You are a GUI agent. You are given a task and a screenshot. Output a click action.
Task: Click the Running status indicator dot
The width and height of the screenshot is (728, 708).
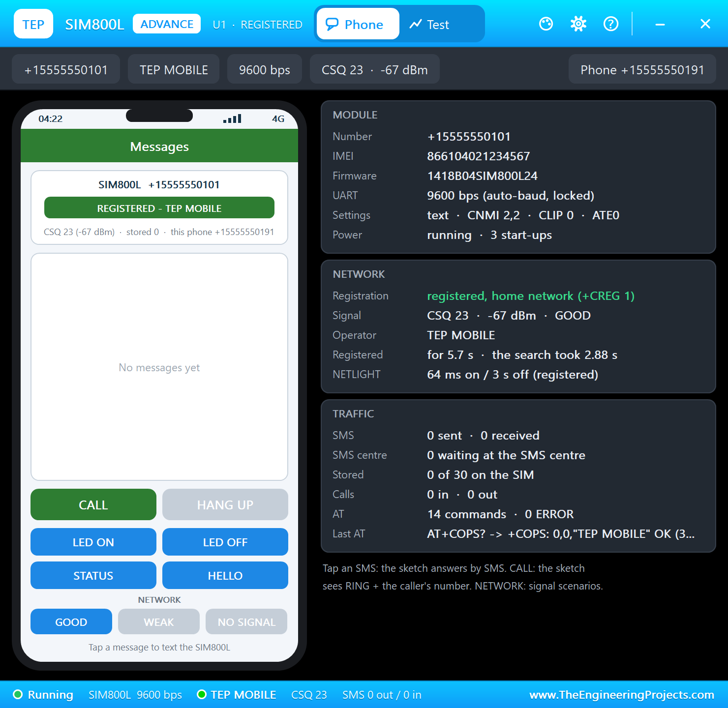(18, 694)
